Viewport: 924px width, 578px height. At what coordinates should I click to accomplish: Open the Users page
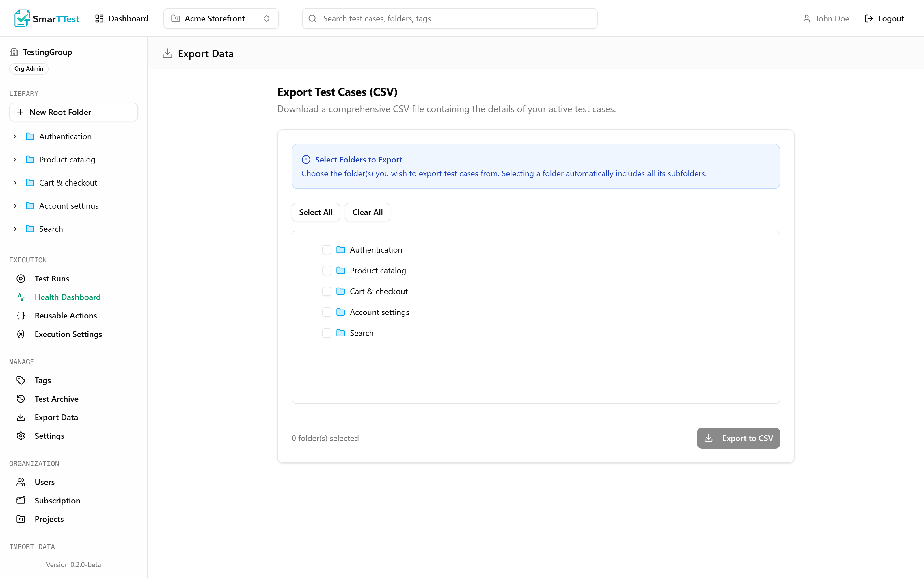coord(45,482)
